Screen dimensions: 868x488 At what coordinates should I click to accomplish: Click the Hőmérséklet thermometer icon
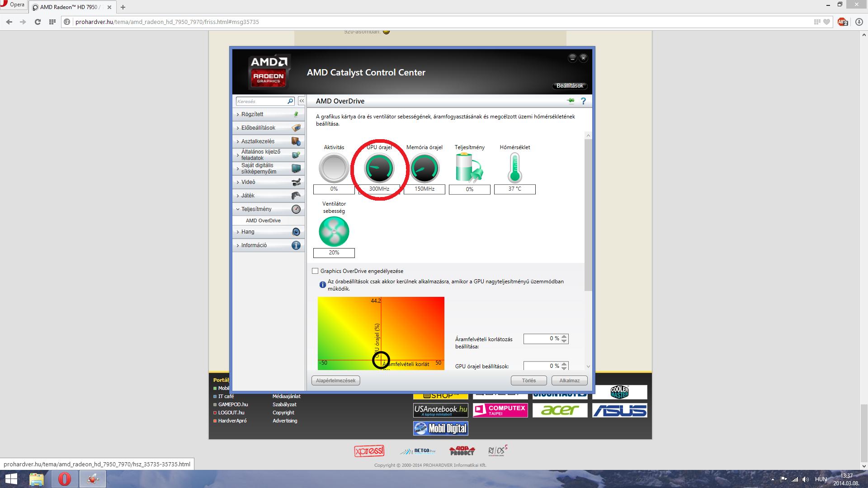pos(514,168)
